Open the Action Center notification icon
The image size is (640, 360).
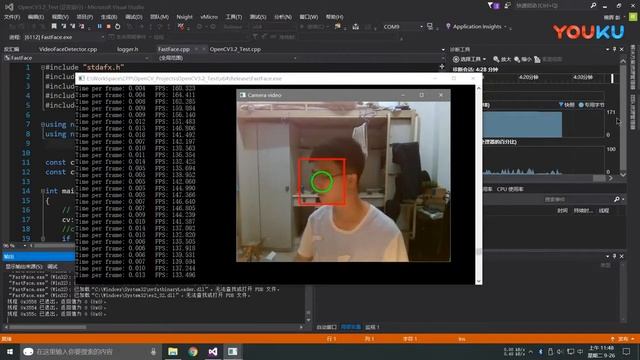626,351
